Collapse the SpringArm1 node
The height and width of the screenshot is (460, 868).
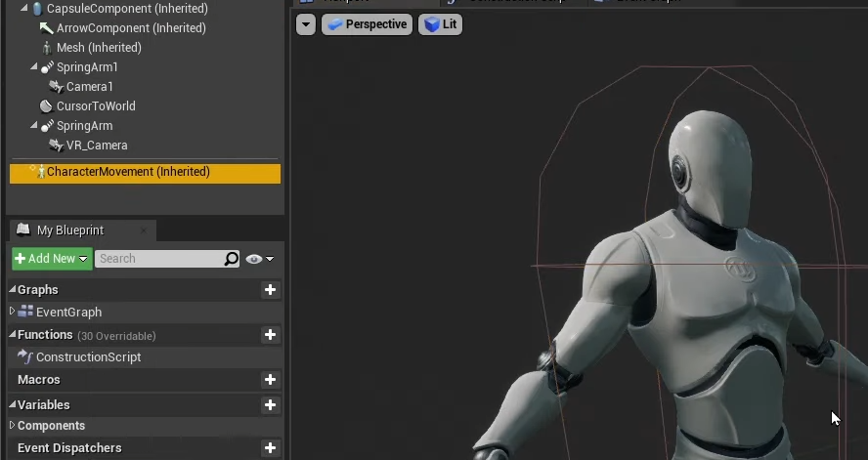(34, 66)
